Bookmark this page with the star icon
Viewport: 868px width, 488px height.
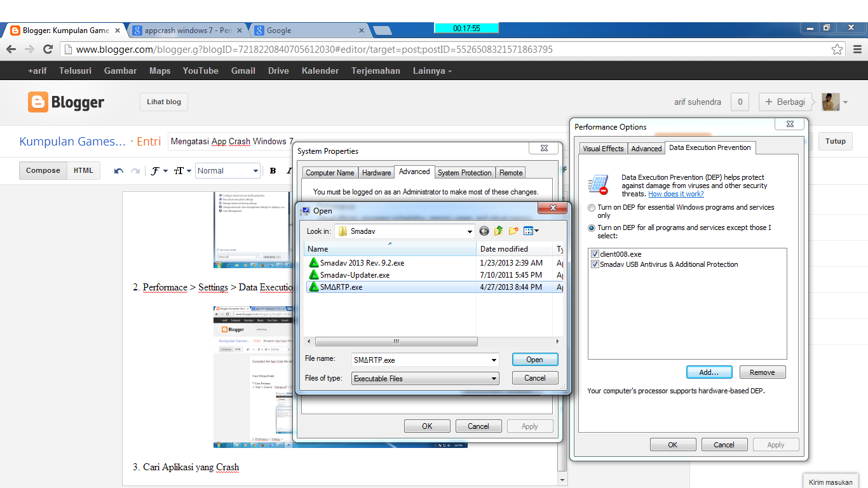click(837, 49)
